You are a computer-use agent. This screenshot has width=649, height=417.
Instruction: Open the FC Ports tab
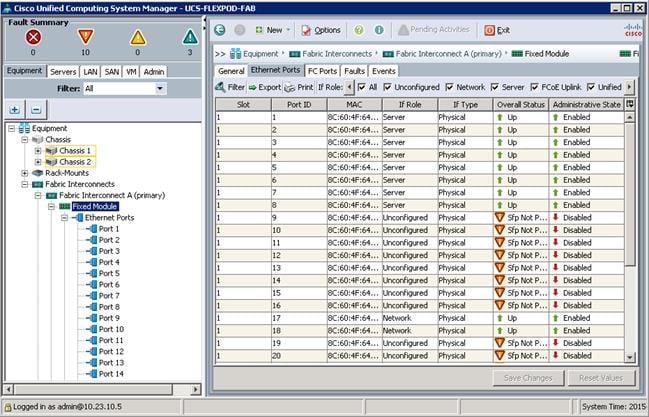[x=322, y=71]
